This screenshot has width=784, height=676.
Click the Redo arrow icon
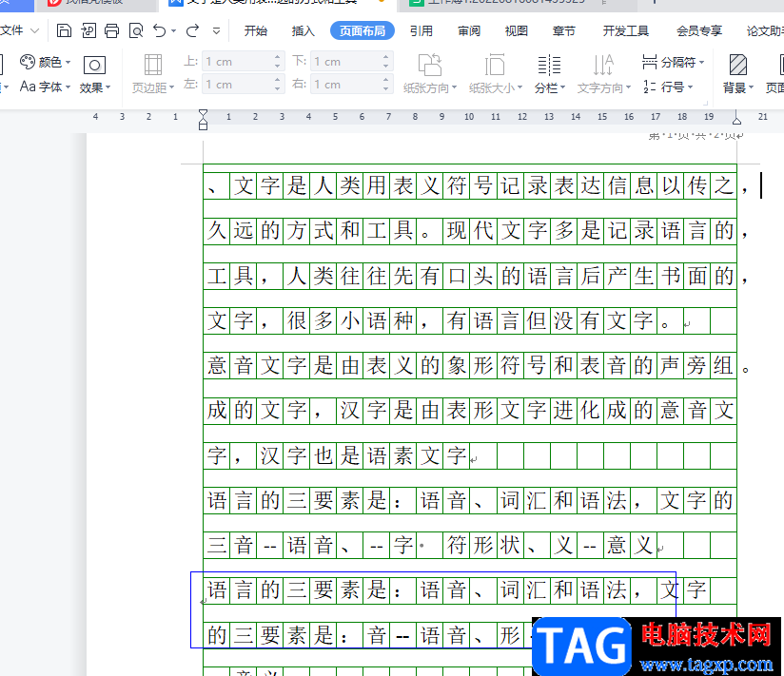click(192, 31)
